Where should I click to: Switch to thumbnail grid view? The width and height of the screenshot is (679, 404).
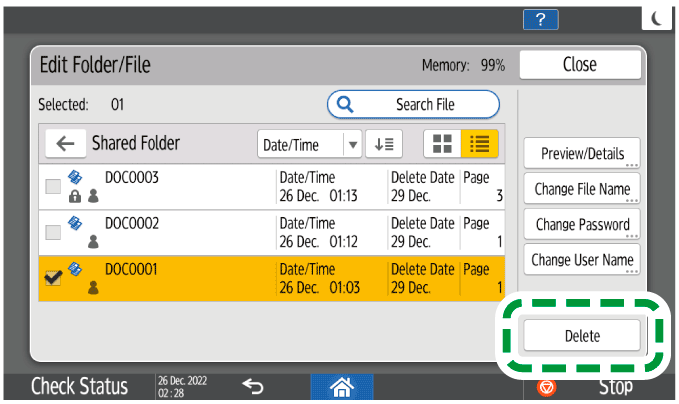coord(440,144)
